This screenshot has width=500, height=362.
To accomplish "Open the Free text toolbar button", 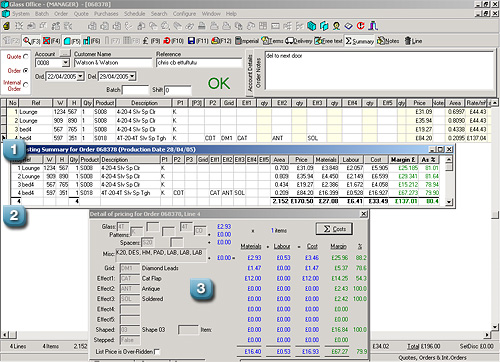I will pos(328,41).
